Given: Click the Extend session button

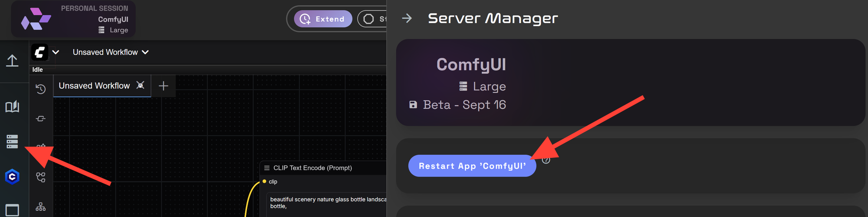Looking at the screenshot, I should 323,19.
